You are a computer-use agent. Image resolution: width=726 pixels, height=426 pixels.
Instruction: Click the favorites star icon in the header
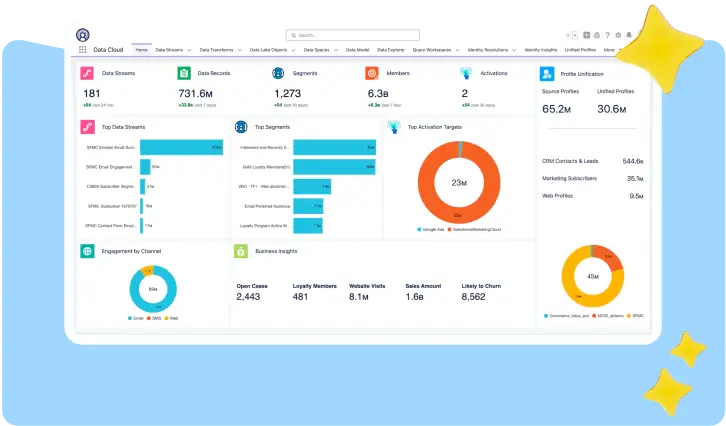pyautogui.click(x=568, y=35)
